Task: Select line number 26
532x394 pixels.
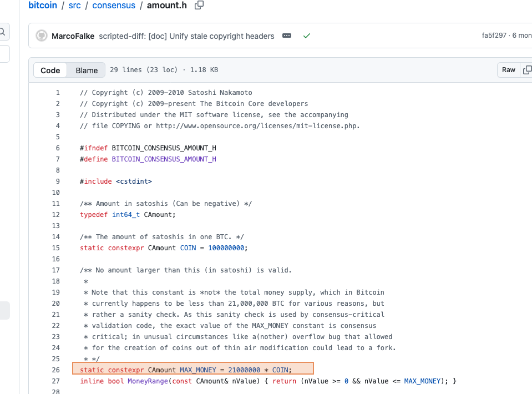Action: coord(56,370)
